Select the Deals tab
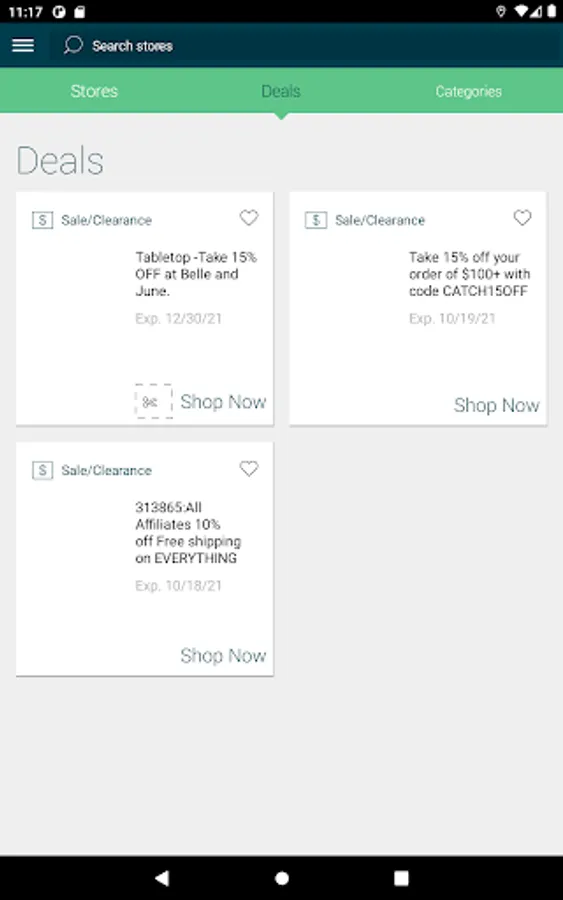563x900 pixels. pyautogui.click(x=281, y=91)
